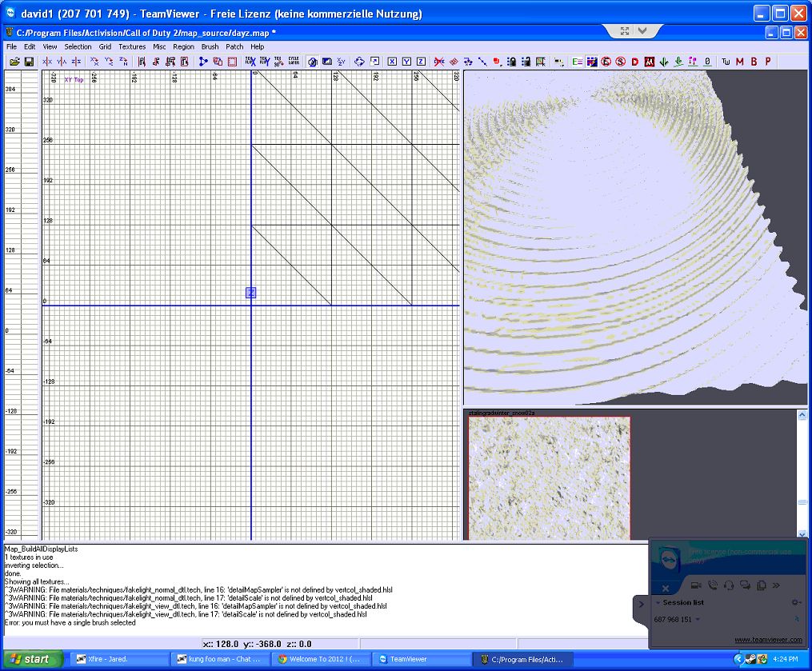Image resolution: width=812 pixels, height=671 pixels.
Task: Open the Region menu
Action: click(x=183, y=46)
